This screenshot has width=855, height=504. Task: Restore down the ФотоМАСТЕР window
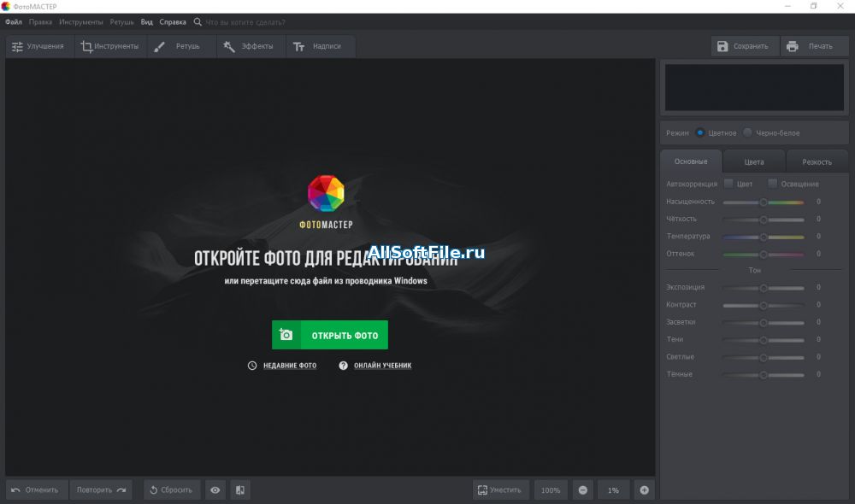(x=814, y=6)
